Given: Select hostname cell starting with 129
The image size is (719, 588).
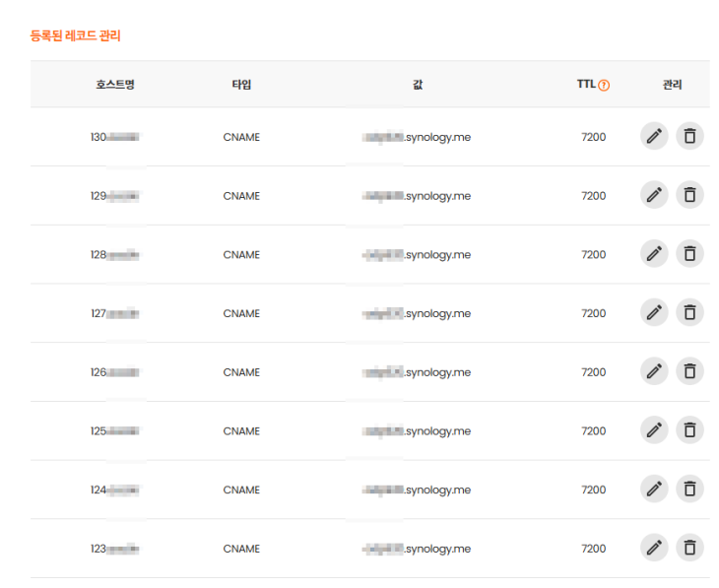Looking at the screenshot, I should tap(115, 196).
